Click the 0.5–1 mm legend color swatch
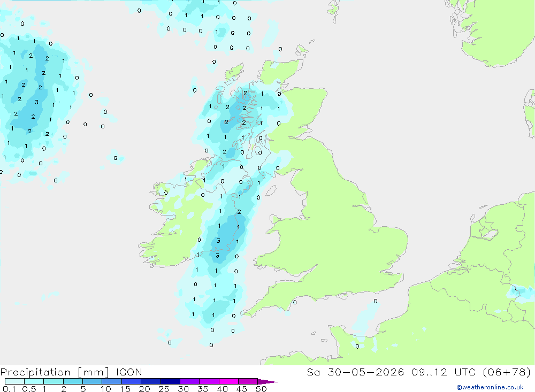Image resolution: width=535 pixels, height=392 pixels. pos(34,381)
